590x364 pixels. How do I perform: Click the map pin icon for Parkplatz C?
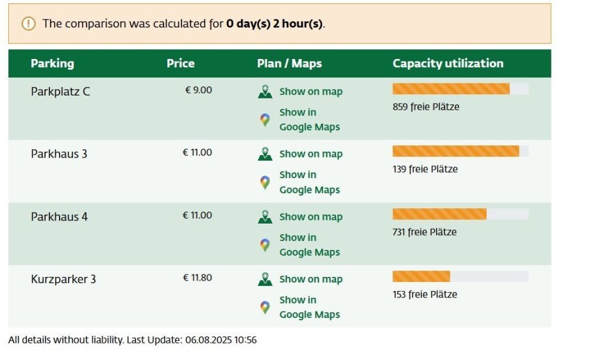[265, 92]
